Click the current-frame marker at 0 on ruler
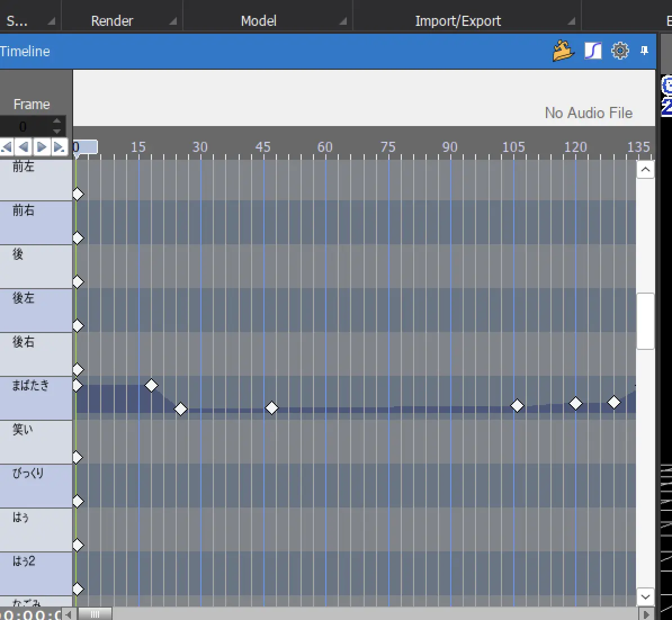Screen dimensions: 672x620 click(86, 147)
